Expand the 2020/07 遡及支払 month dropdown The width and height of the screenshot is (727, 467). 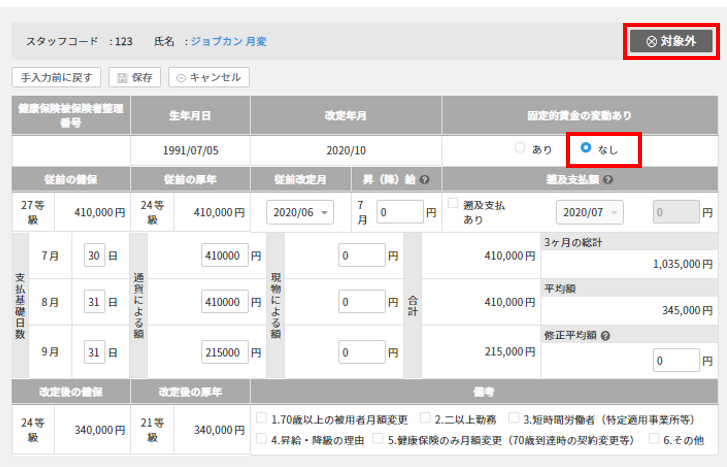[x=589, y=212]
